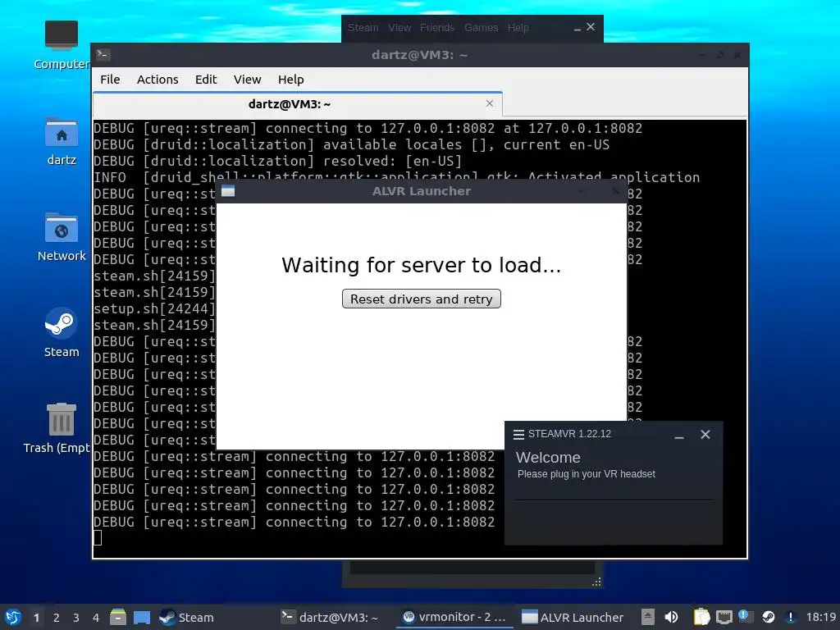Open network connection tray icon
Screen dimensions: 840x630
tap(724, 617)
